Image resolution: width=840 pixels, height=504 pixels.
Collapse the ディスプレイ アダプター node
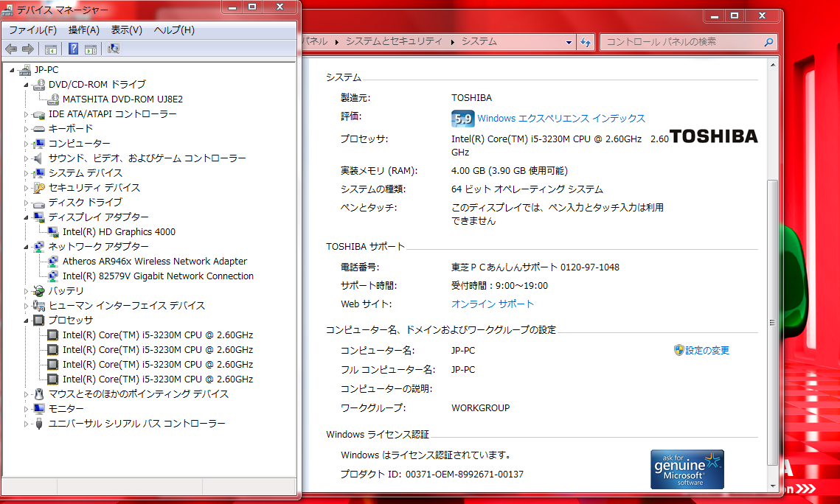click(x=26, y=218)
